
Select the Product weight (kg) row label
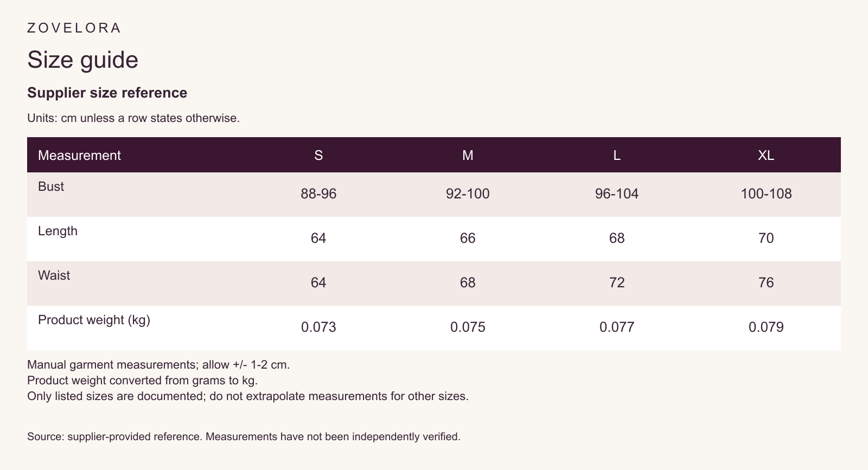94,320
